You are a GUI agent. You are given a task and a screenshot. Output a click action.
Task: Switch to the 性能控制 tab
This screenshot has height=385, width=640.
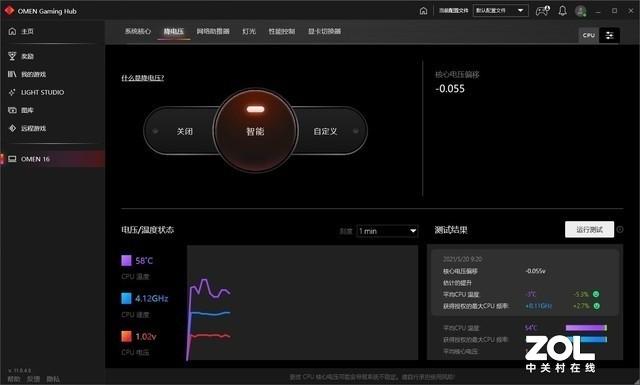pyautogui.click(x=282, y=31)
